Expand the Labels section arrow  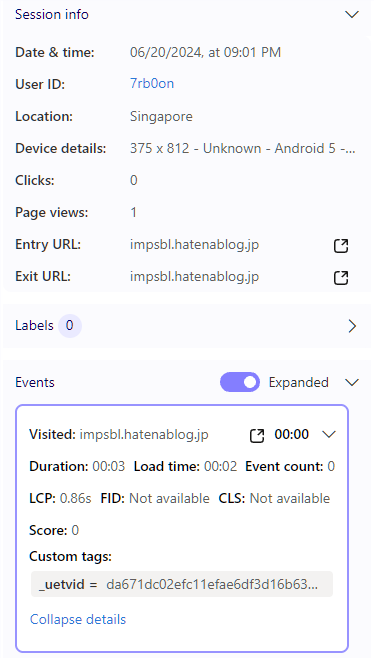[353, 326]
